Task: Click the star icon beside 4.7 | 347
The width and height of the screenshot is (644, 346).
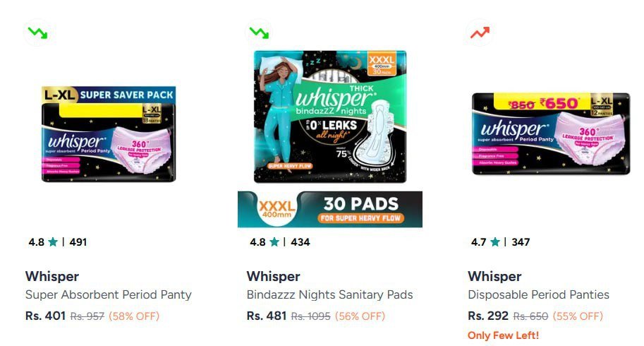Action: pyautogui.click(x=495, y=242)
